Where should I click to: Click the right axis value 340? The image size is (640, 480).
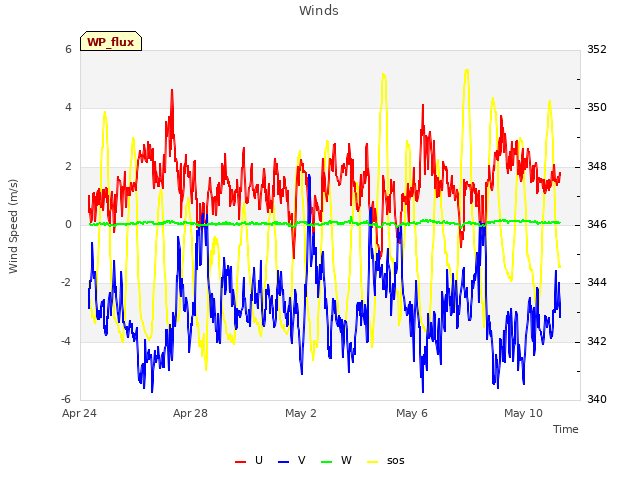(x=597, y=399)
